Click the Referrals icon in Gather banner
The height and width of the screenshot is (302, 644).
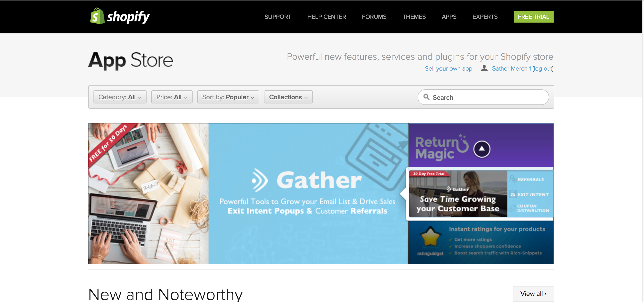tap(513, 179)
